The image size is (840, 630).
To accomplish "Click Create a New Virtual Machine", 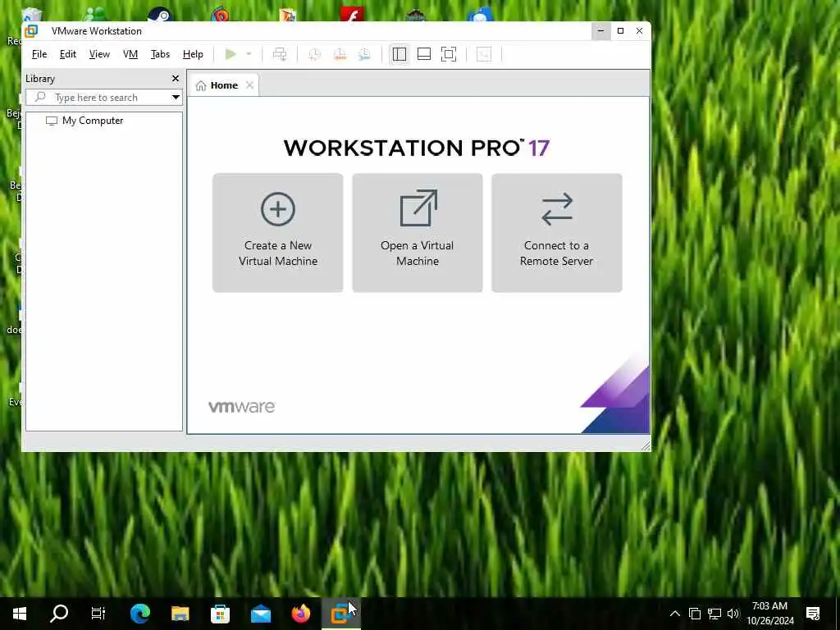I will (277, 232).
